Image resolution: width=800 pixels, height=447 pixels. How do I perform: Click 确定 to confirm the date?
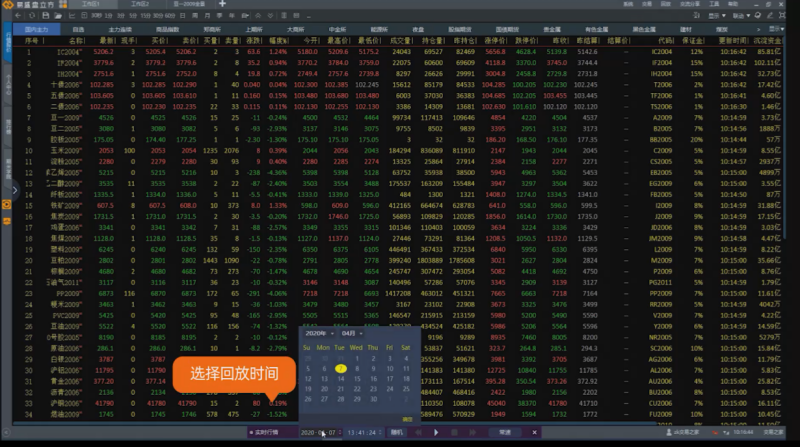(x=408, y=419)
